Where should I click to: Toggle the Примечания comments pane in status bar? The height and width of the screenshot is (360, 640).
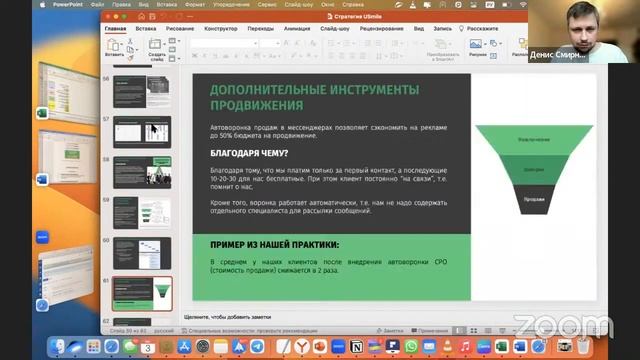coord(430,331)
